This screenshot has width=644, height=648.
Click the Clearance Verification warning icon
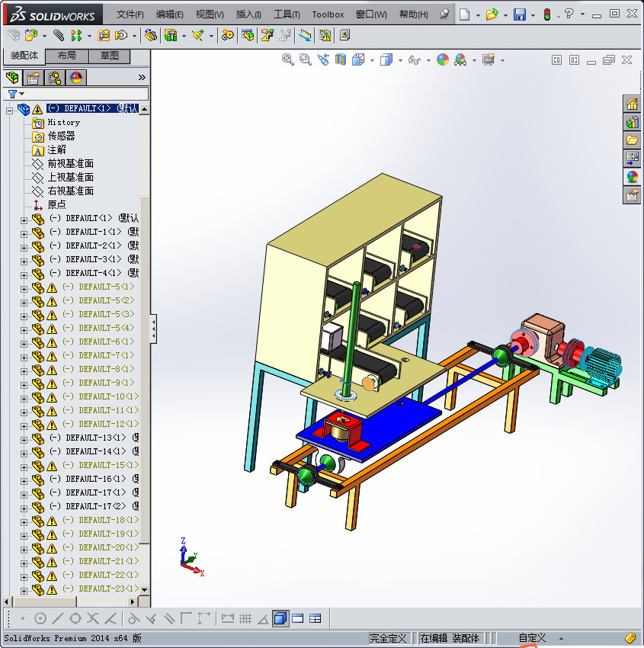(325, 35)
